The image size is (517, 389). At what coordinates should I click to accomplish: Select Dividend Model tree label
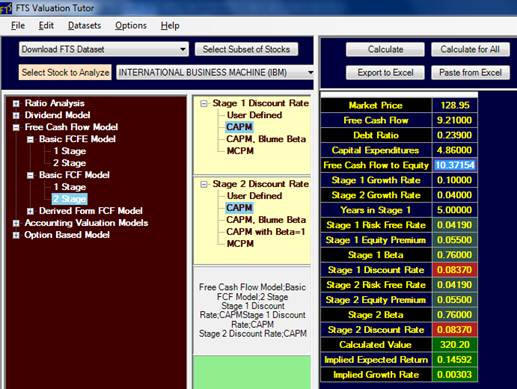click(57, 115)
